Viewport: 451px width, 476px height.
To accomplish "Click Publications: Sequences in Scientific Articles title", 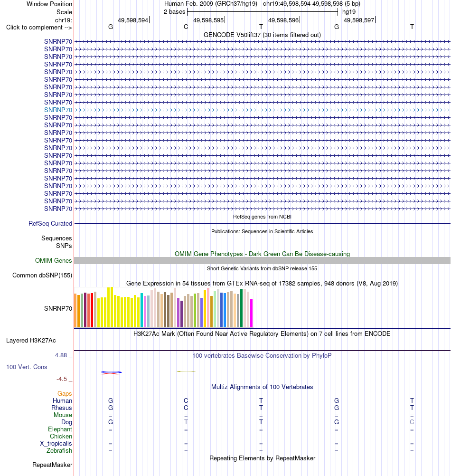I will [262, 231].
